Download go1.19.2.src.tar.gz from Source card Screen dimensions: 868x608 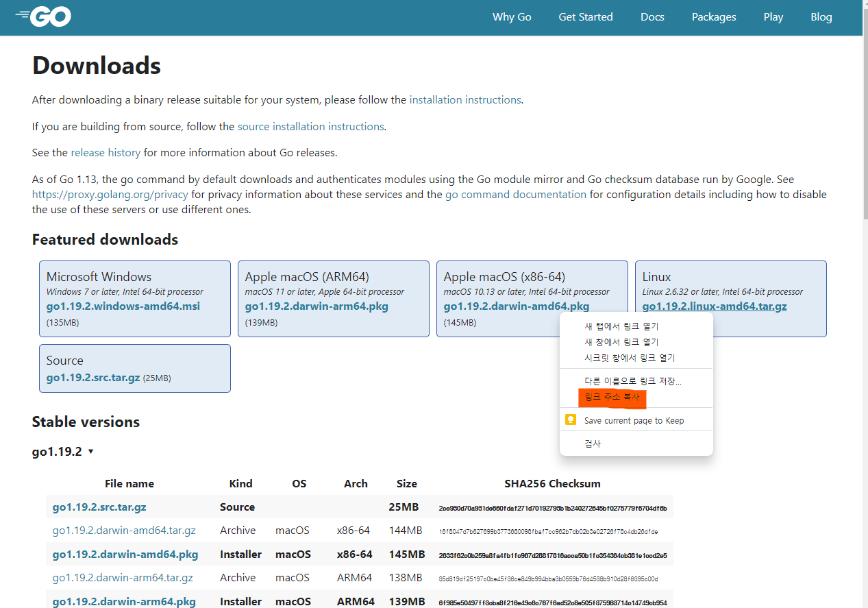(93, 378)
